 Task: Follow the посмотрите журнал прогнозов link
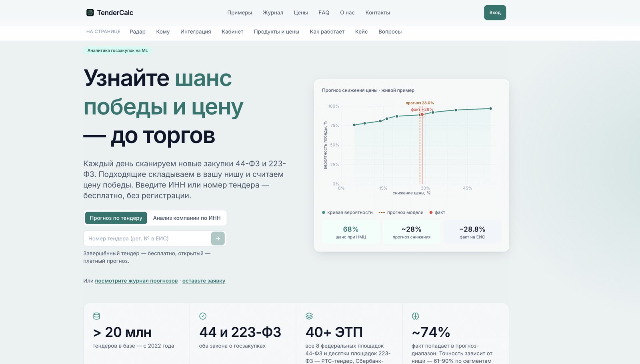tap(136, 281)
